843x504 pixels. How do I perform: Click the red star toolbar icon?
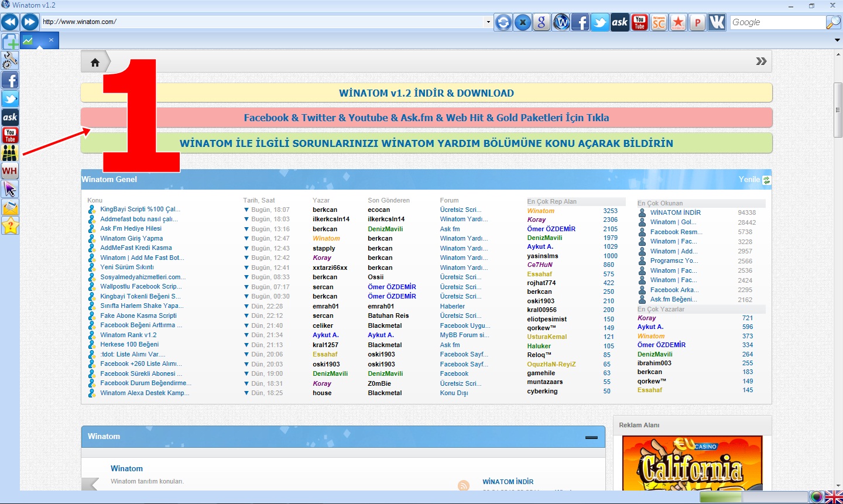(678, 22)
